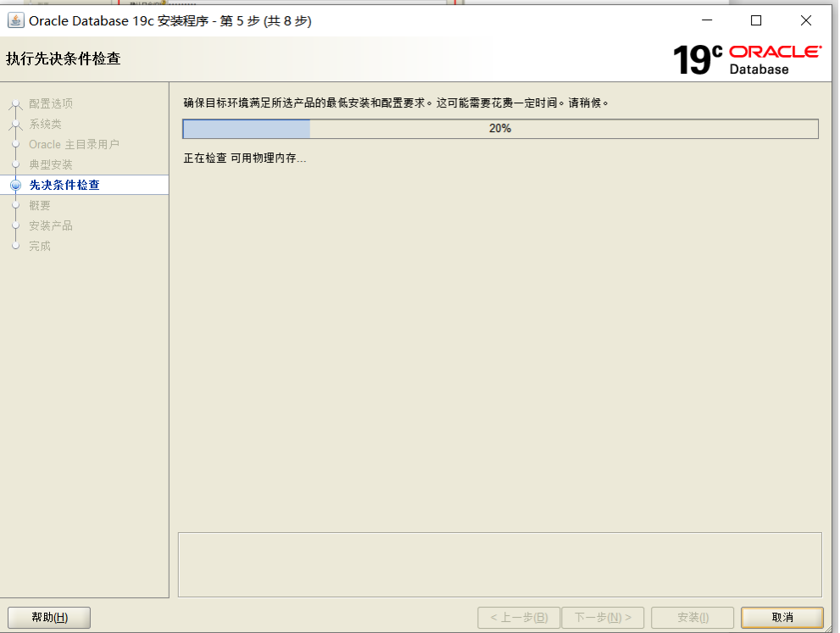The width and height of the screenshot is (840, 633).
Task: Click the 取消 button
Action: coord(782,617)
